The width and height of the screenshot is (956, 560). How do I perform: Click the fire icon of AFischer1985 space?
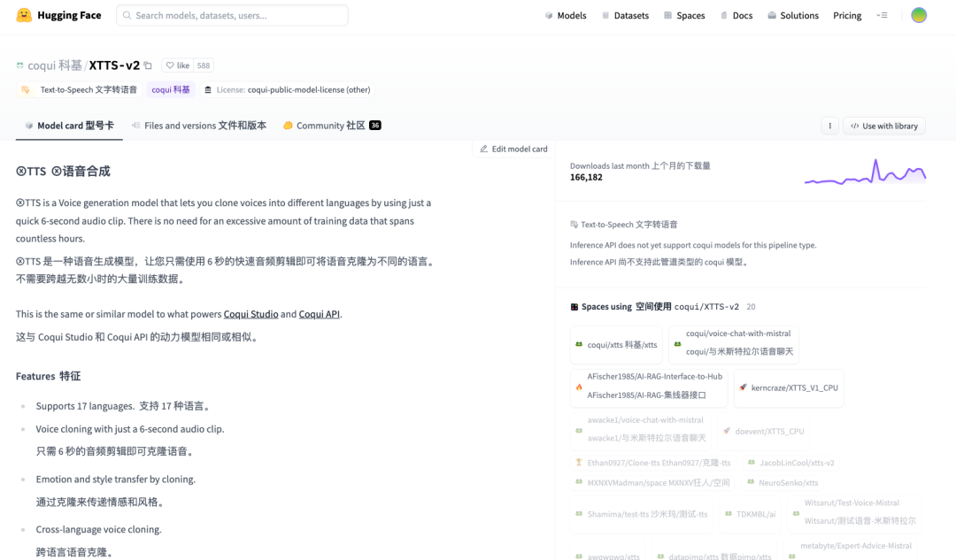pos(579,387)
